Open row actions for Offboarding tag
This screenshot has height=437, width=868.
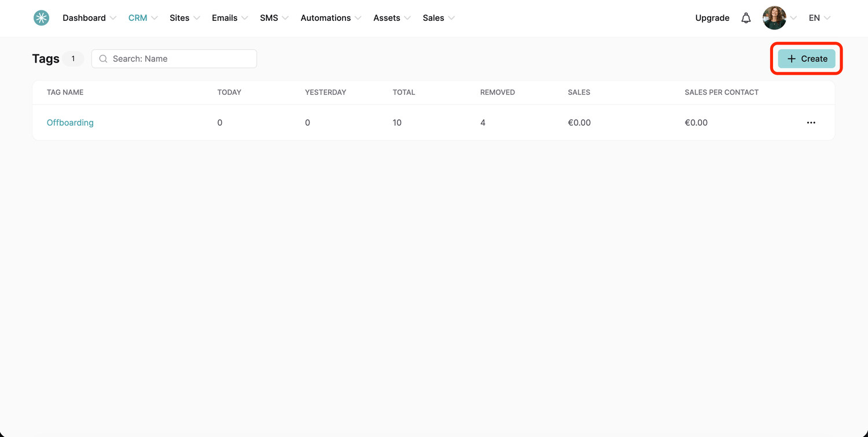811,123
